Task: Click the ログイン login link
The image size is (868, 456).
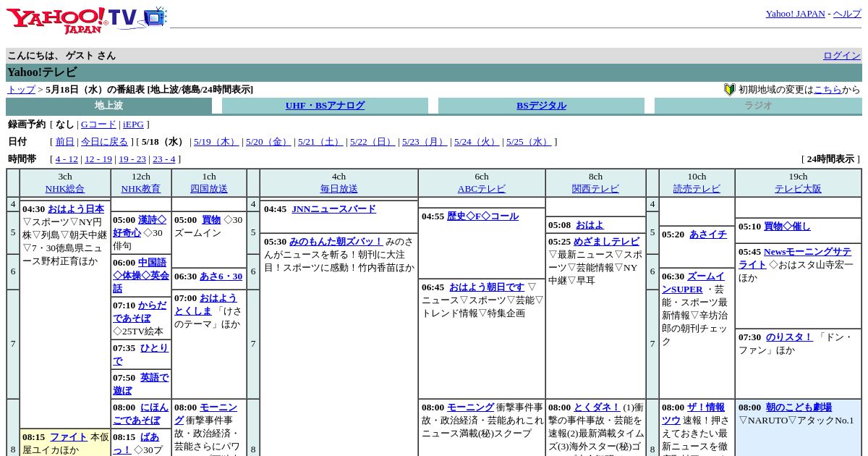Action: coord(842,56)
